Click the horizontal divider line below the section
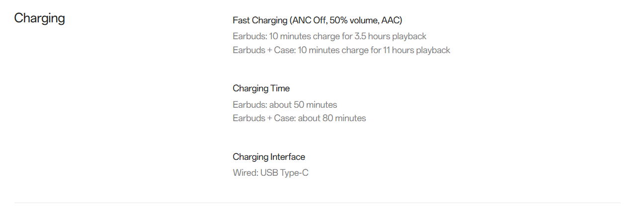The height and width of the screenshot is (214, 644). (317, 203)
